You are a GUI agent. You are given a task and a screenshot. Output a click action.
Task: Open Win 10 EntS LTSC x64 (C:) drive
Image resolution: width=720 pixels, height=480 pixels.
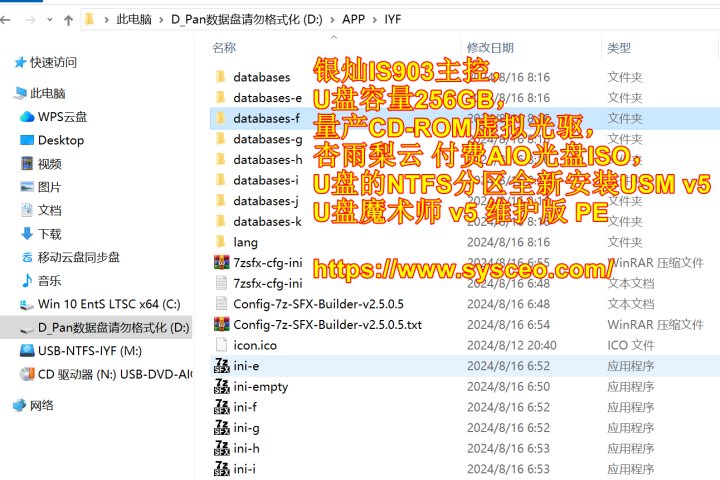pyautogui.click(x=100, y=304)
